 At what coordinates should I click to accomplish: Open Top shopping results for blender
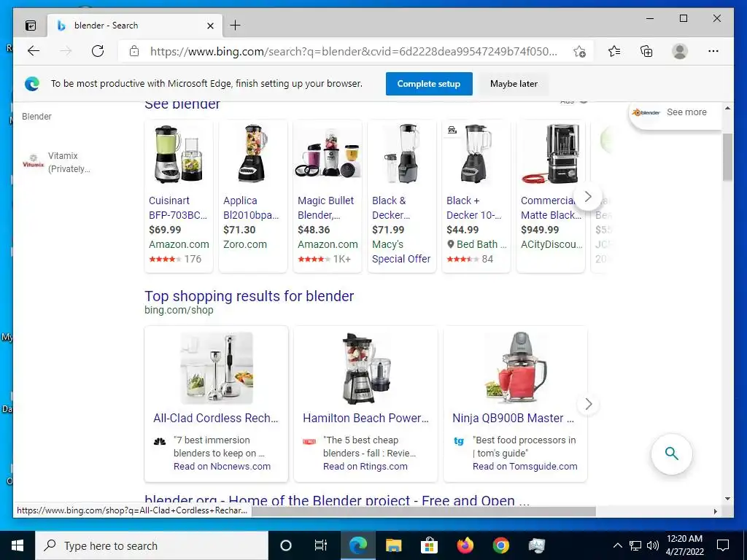click(249, 296)
